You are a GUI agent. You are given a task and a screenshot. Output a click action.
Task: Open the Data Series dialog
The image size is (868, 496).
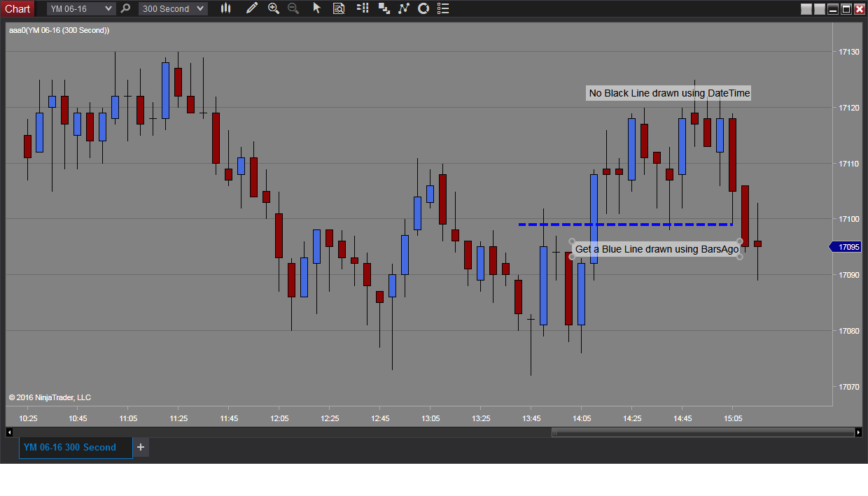pos(384,8)
